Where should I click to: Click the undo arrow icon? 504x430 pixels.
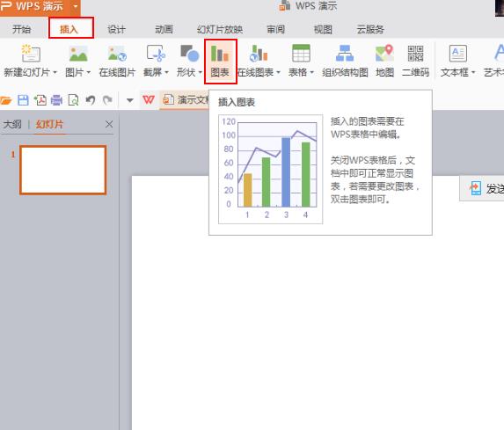pos(91,100)
